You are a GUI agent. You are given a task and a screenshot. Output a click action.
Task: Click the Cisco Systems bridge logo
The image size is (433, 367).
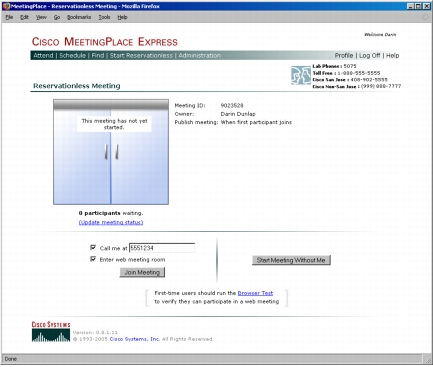51,332
